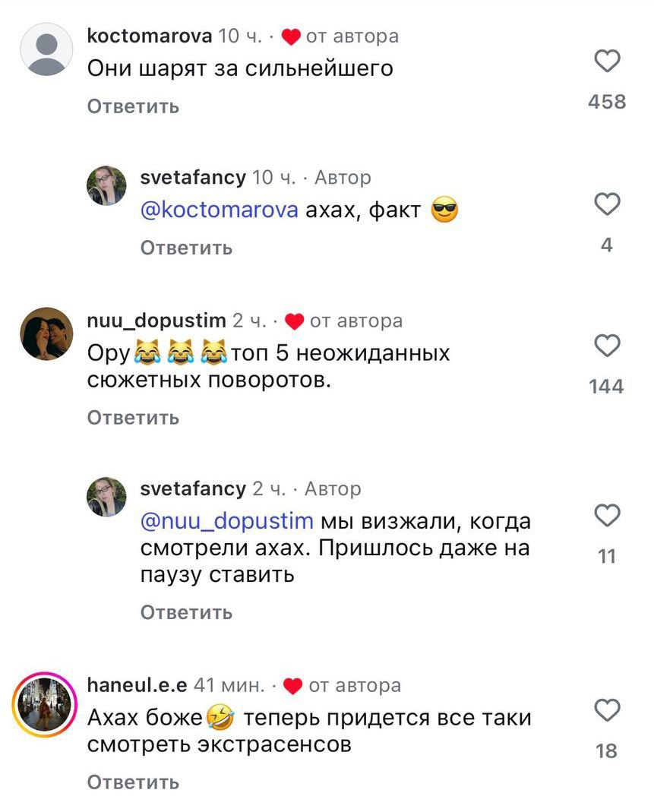Viewport: 654px width, 812px height.
Task: Open nuu_dopustim's profile picture
Action: tap(46, 333)
